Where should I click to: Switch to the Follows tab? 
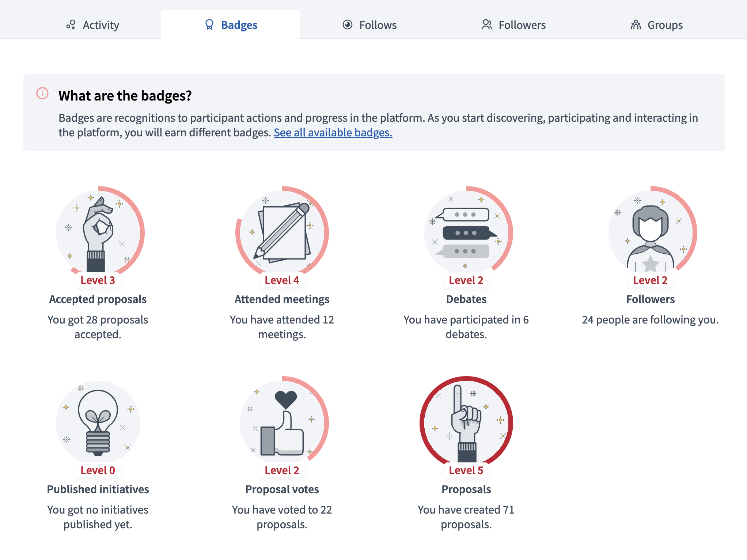pyautogui.click(x=369, y=24)
